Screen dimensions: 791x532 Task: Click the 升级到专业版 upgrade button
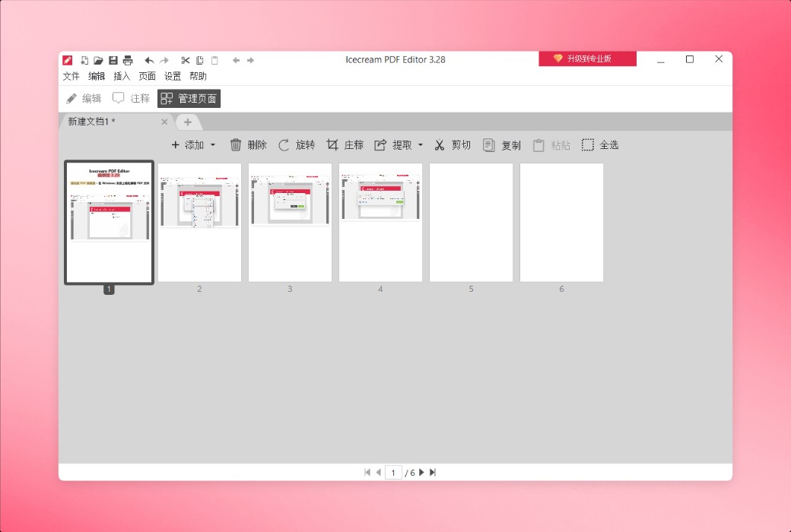coord(587,59)
